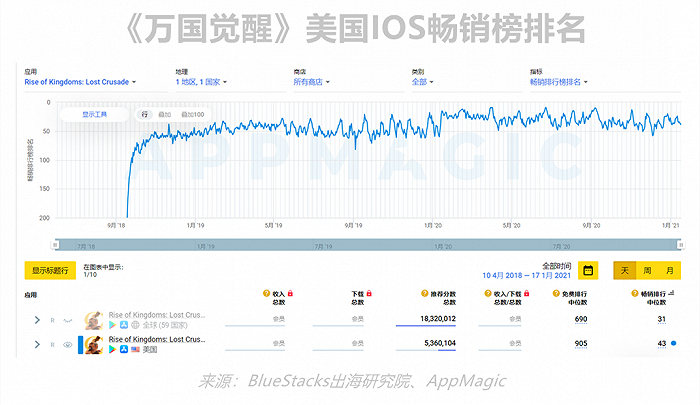The height and width of the screenshot is (405, 700).
Task: Switch granularity to 天 (day)
Action: tap(625, 271)
